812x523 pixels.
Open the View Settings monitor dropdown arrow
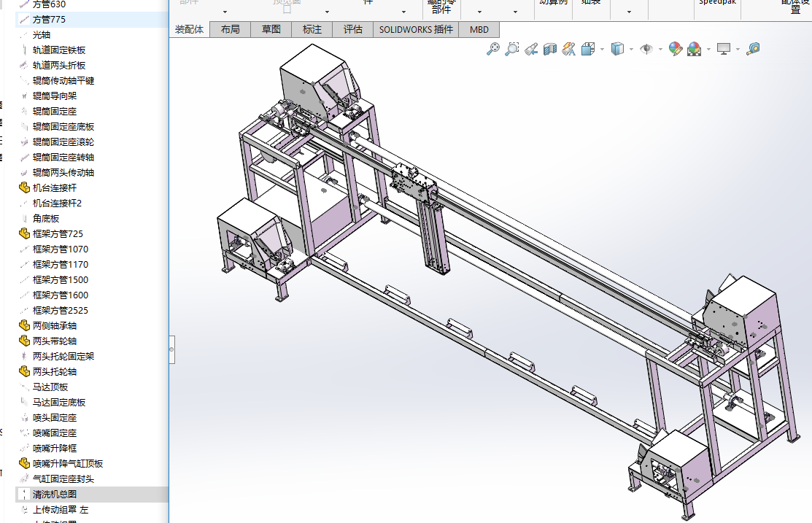(x=738, y=50)
